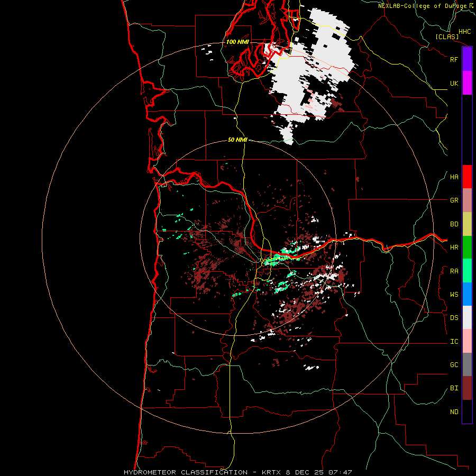Click the BD yellow legend swatch
The image size is (476, 476).
click(467, 224)
